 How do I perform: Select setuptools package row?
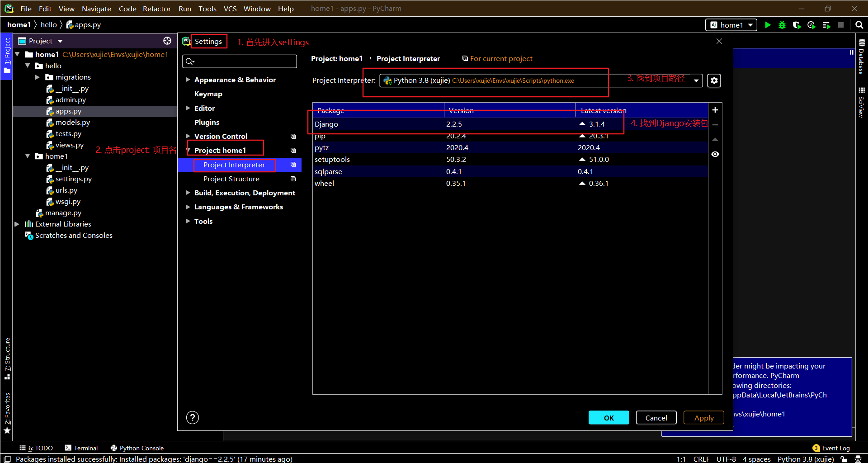point(510,160)
